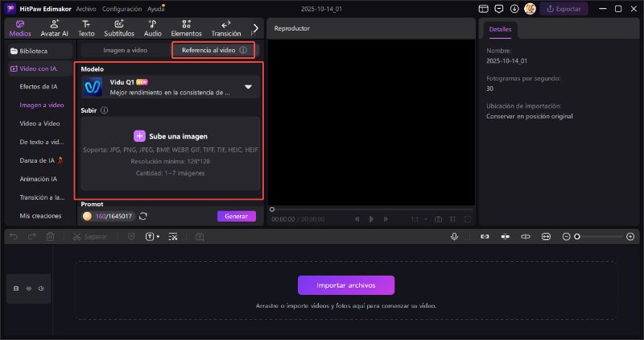
Task: Open the 1:1 aspect ratio dropdown
Action: coord(417,218)
